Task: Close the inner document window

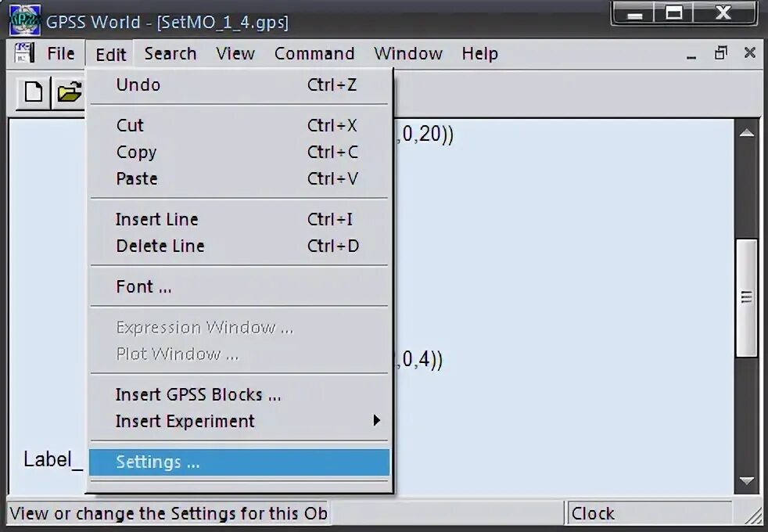Action: click(x=749, y=53)
